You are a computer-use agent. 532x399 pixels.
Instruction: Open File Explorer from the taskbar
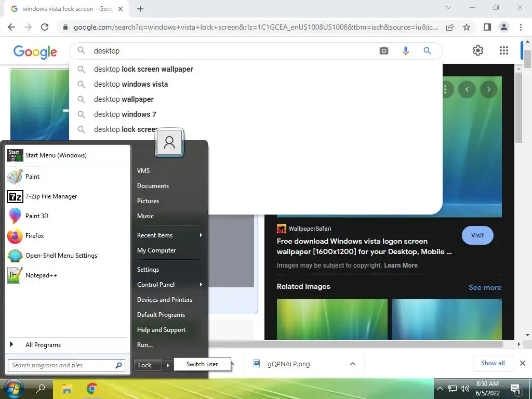(x=66, y=389)
